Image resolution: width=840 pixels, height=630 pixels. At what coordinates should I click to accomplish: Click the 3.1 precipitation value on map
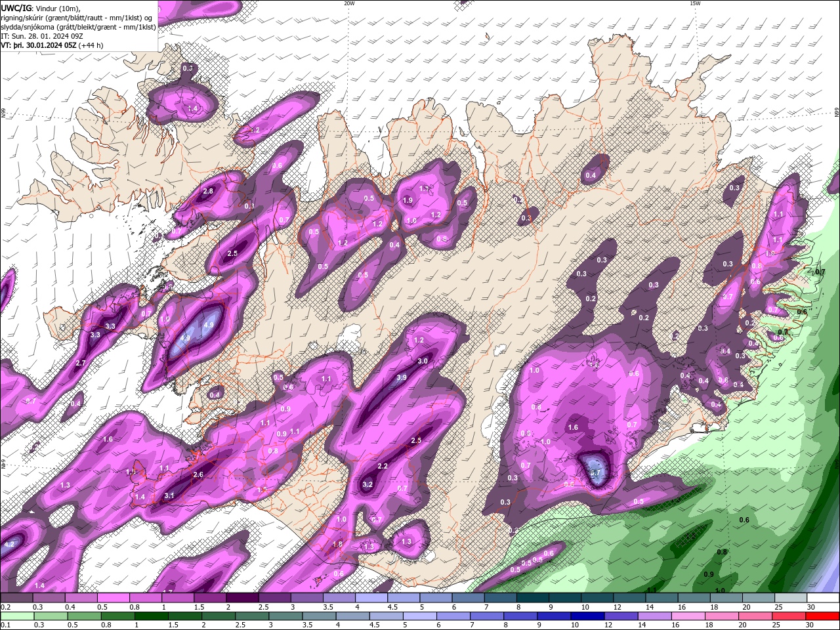pos(169,495)
